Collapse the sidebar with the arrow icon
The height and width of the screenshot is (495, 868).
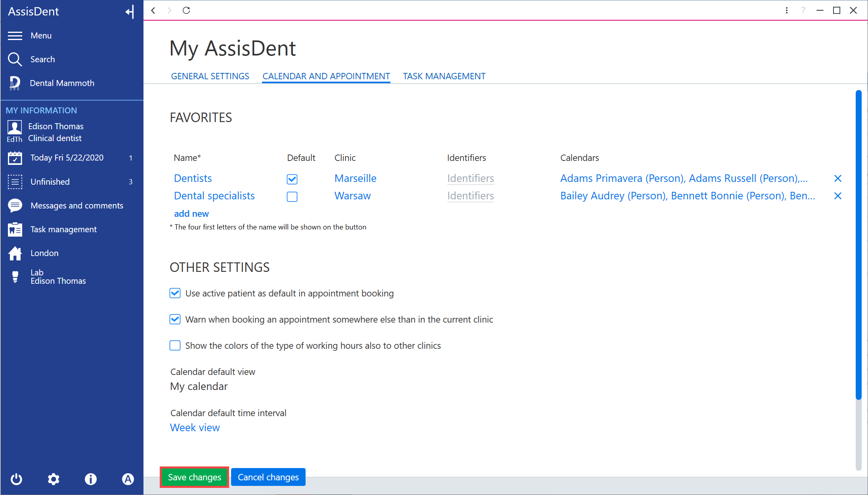[x=130, y=11]
